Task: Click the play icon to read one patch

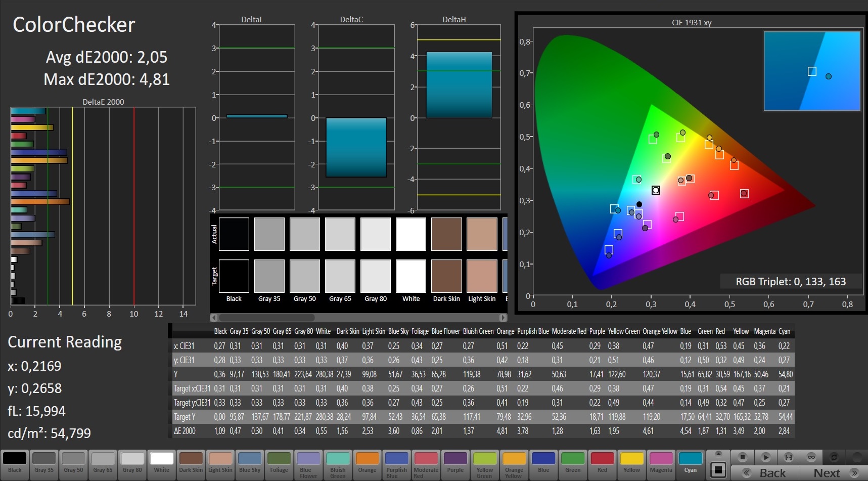Action: tap(765, 457)
